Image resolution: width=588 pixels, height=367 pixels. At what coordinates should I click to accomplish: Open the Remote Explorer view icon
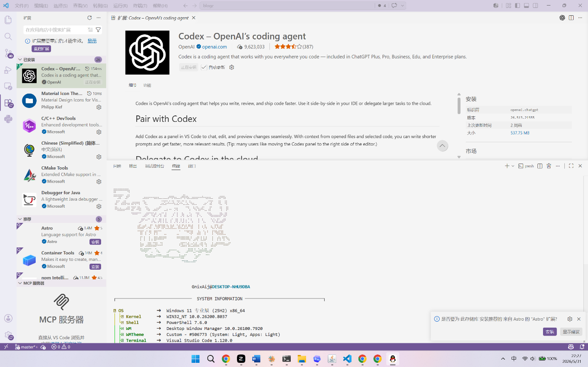8,86
